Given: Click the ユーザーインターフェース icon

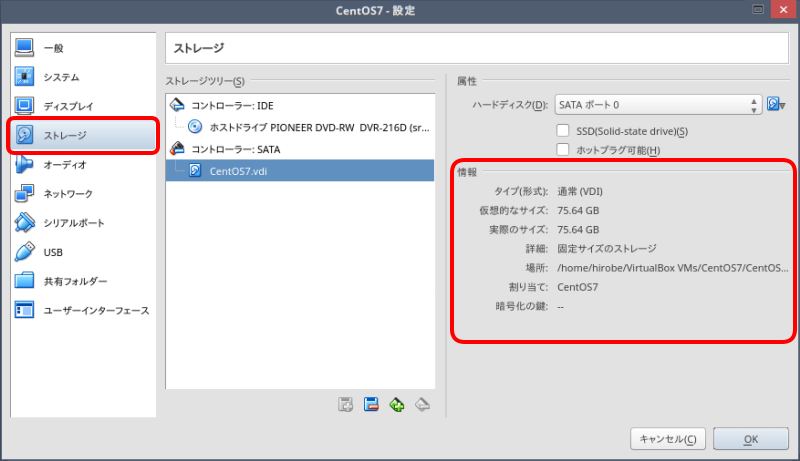Looking at the screenshot, I should pos(24,310).
